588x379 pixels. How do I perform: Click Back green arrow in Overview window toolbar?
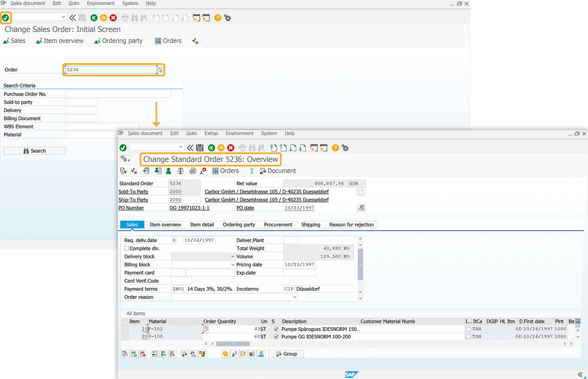[x=211, y=147]
